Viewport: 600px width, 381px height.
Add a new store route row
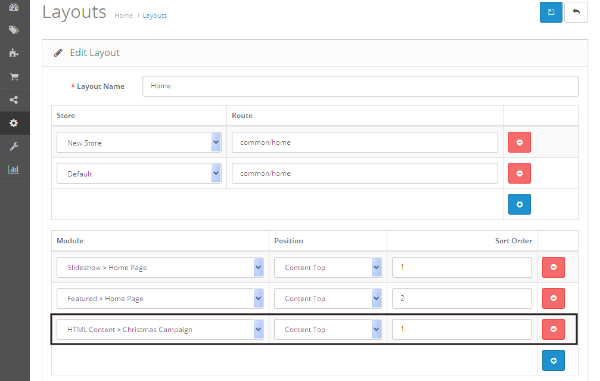click(519, 204)
